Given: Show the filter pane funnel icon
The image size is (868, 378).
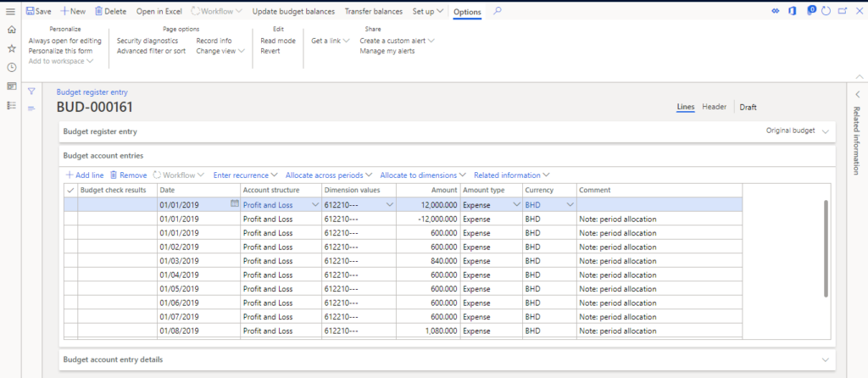Looking at the screenshot, I should [31, 91].
